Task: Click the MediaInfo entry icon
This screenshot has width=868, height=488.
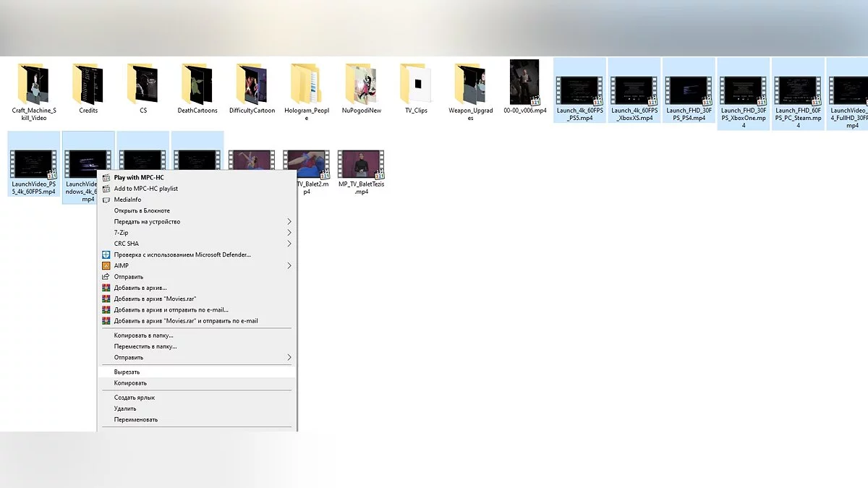Action: (106, 200)
